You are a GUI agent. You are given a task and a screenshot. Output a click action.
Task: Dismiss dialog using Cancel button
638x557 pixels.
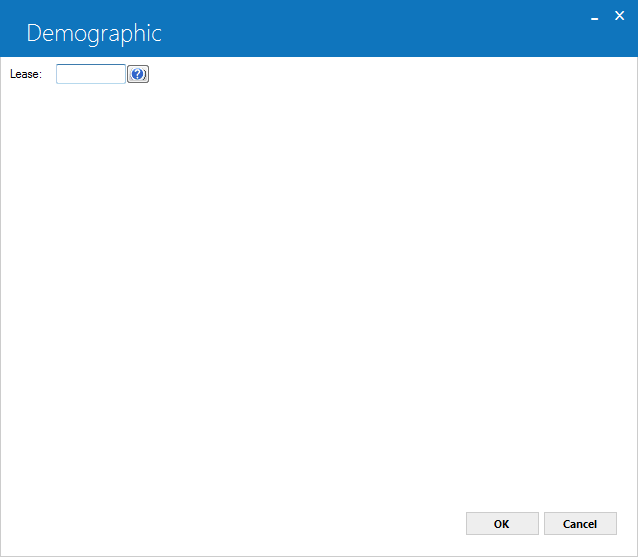point(580,524)
